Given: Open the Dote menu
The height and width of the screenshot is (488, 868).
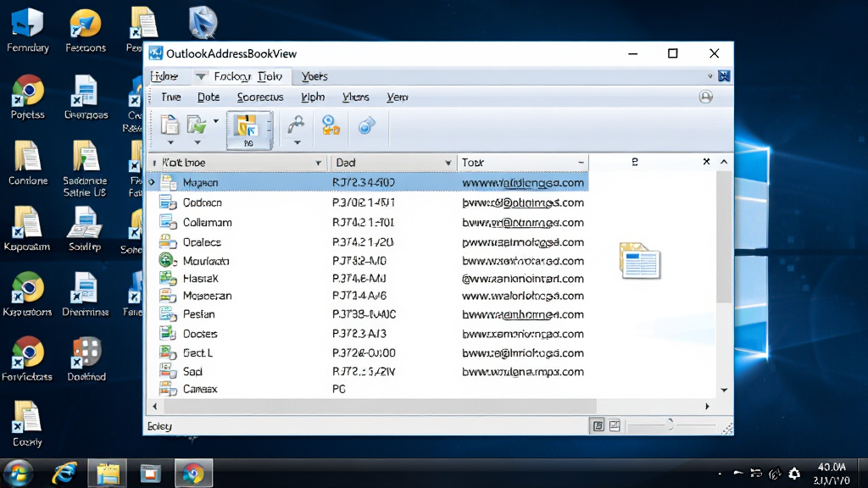Looking at the screenshot, I should tap(209, 97).
